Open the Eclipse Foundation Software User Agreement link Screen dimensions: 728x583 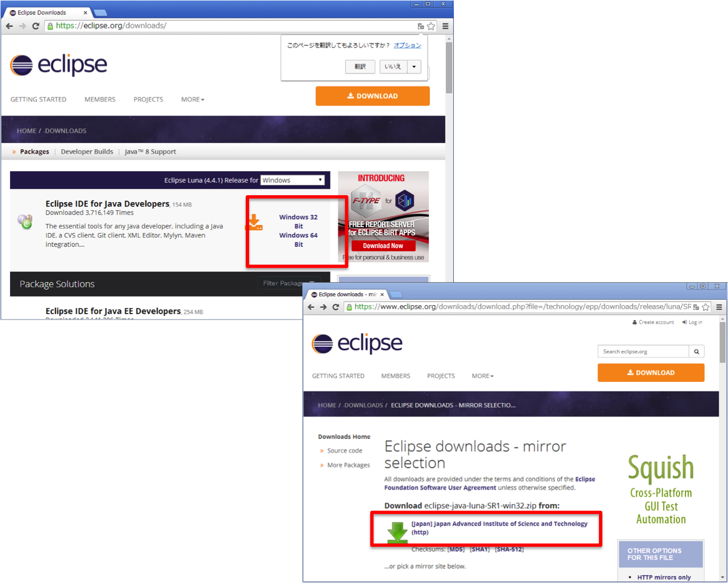(x=490, y=483)
